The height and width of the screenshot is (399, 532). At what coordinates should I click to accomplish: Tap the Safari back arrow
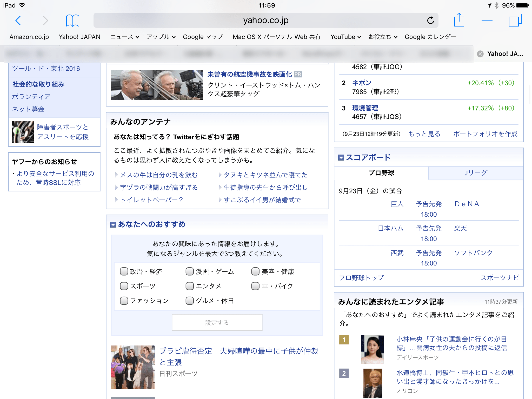click(x=18, y=21)
